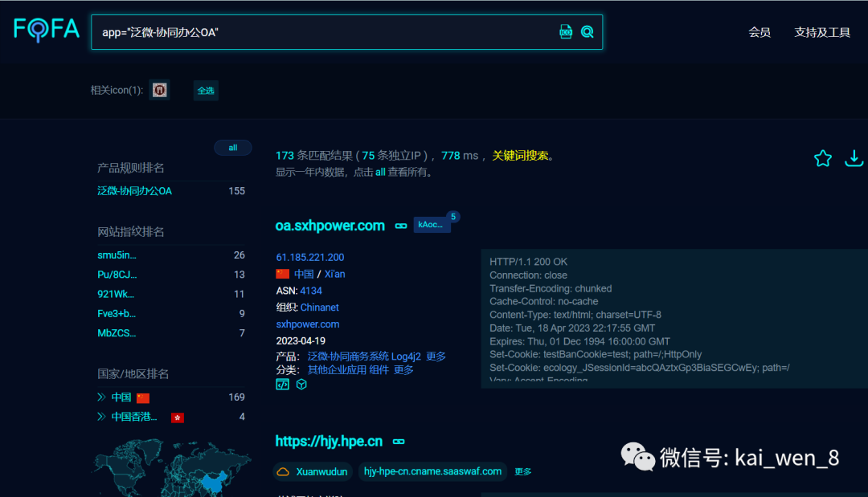Filter by city Xi'an
This screenshot has height=497, width=868.
click(334, 274)
